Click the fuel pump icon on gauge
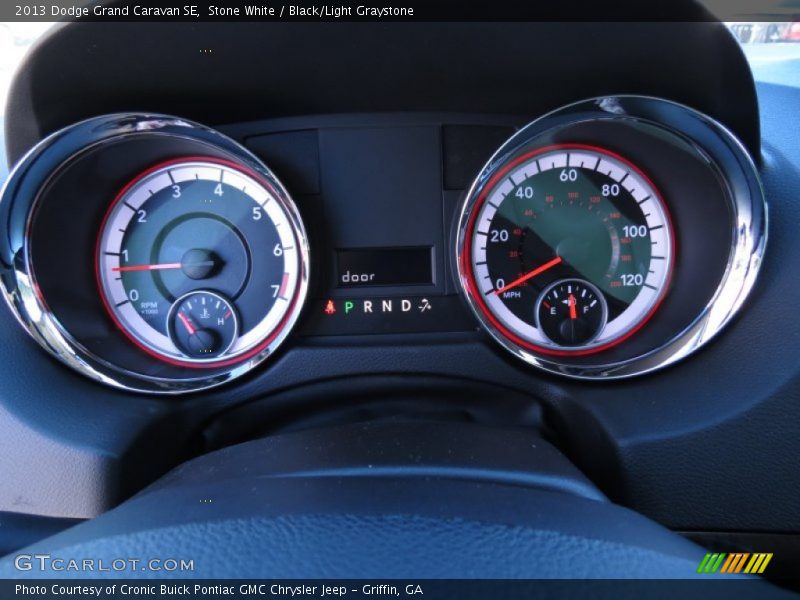The image size is (800, 600). coord(569,302)
